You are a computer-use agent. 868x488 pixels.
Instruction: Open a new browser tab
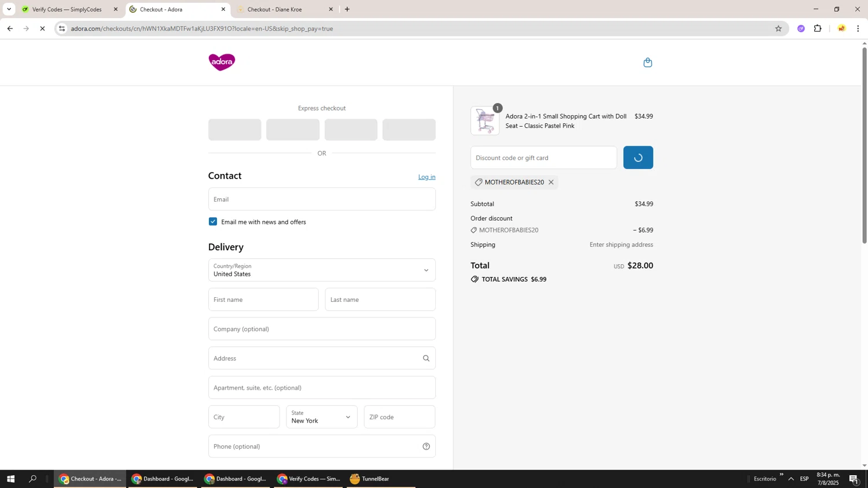tap(347, 9)
